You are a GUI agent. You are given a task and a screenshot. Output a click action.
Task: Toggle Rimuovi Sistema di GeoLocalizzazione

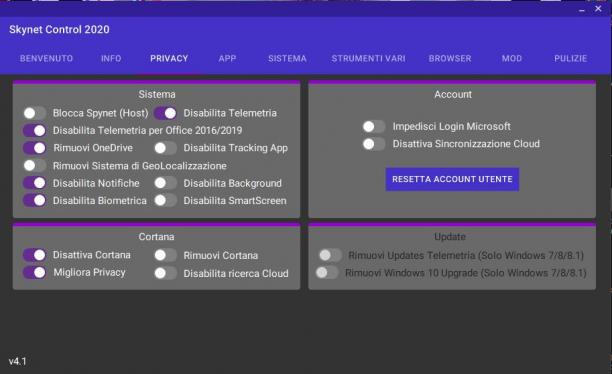(34, 166)
